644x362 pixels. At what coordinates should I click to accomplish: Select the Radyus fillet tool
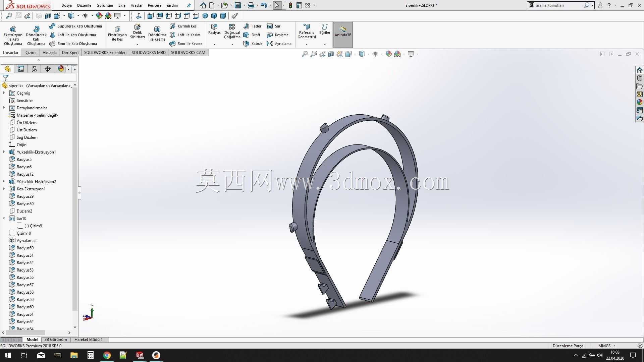(x=214, y=29)
